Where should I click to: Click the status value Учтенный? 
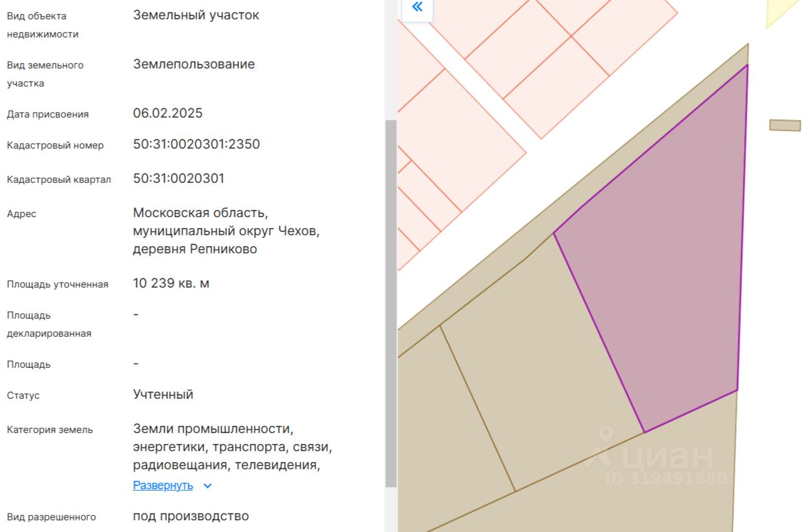tap(163, 394)
